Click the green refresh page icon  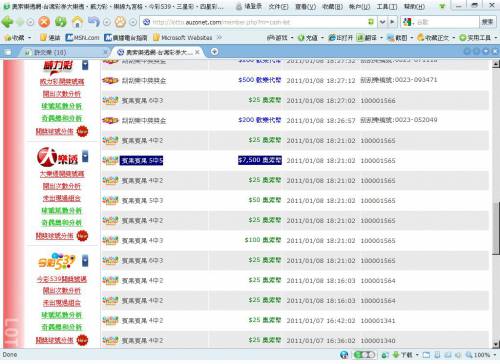[61, 22]
